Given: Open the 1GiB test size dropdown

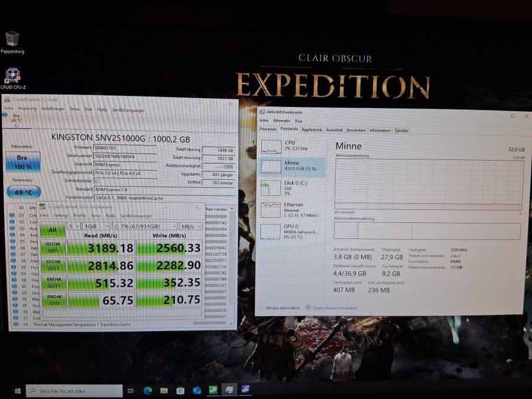Looking at the screenshot, I should (x=97, y=226).
